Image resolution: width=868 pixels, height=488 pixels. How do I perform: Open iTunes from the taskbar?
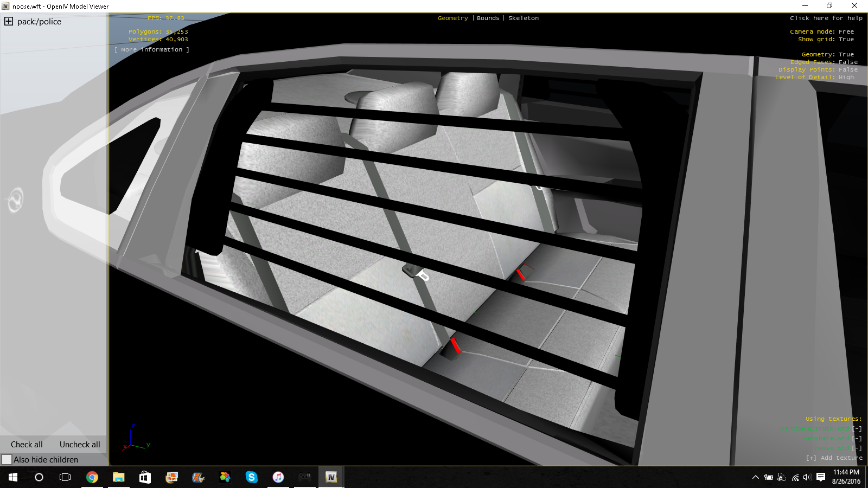coord(278,477)
